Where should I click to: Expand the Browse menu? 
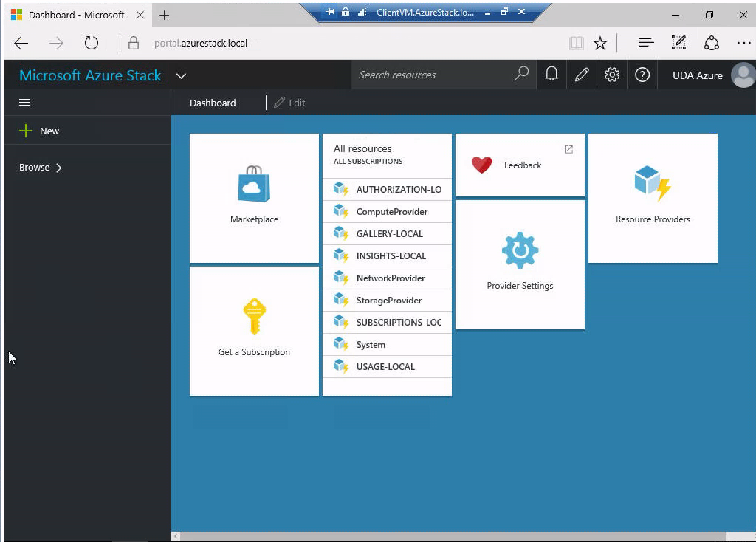pos(41,168)
